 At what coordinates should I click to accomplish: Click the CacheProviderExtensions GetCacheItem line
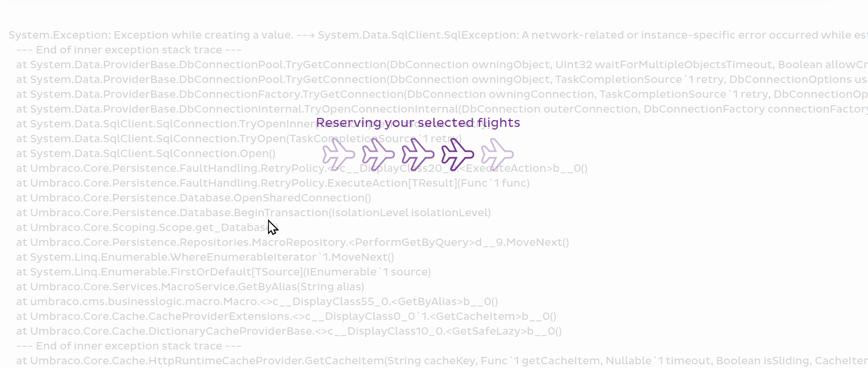coord(287,316)
